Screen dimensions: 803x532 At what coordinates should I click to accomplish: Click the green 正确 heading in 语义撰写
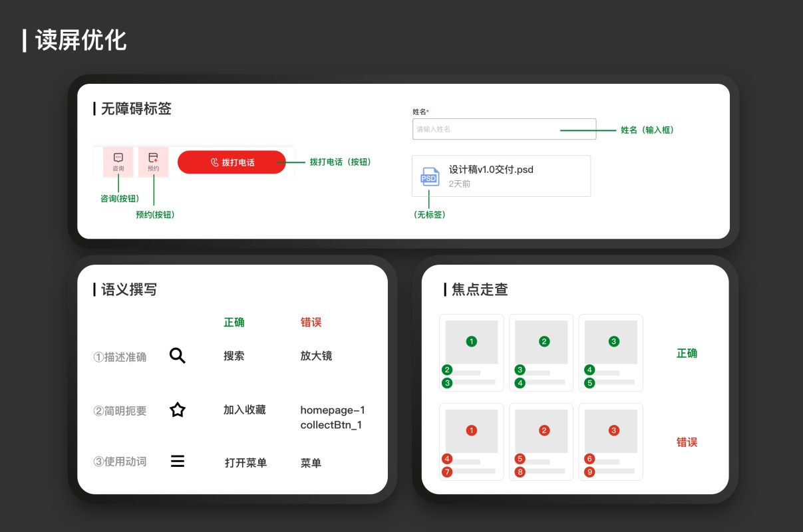click(x=234, y=322)
